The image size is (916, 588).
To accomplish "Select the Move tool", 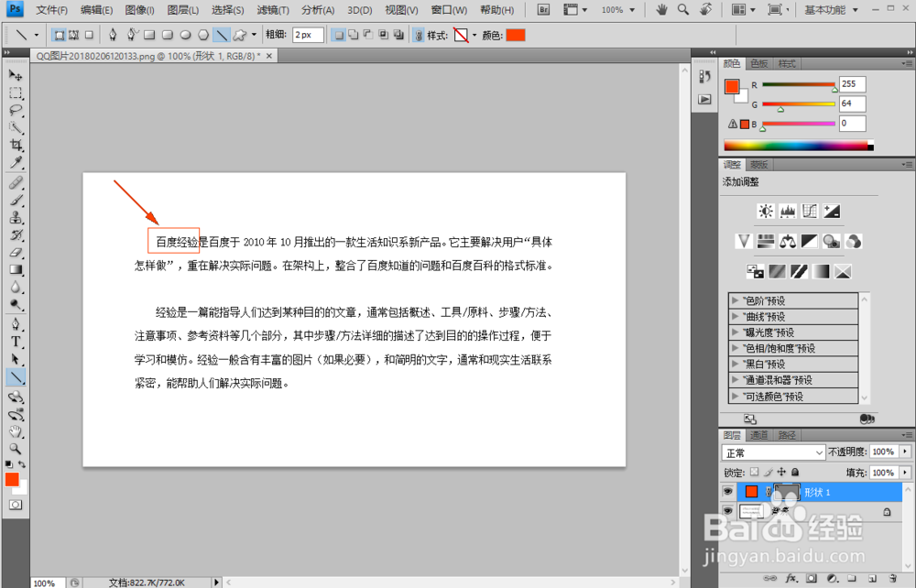I will [16, 75].
